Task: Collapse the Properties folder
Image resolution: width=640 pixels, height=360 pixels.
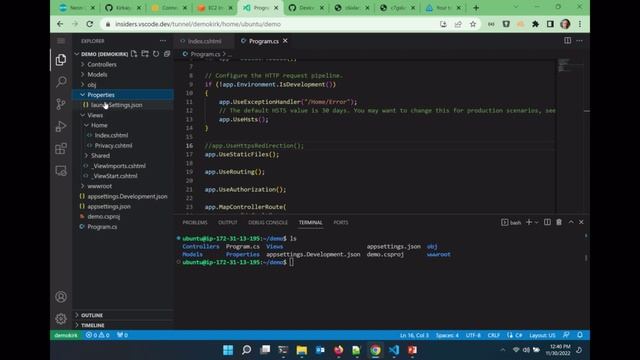Action: point(100,95)
